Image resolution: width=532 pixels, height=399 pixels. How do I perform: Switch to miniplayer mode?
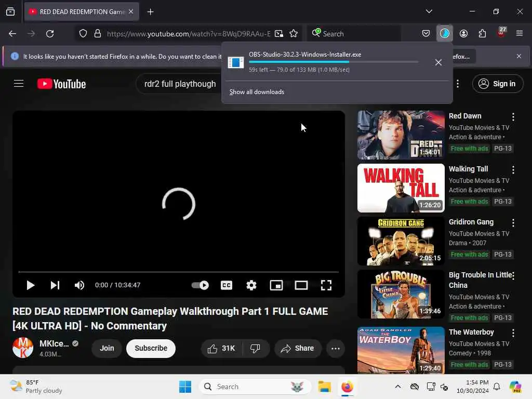pos(276,285)
